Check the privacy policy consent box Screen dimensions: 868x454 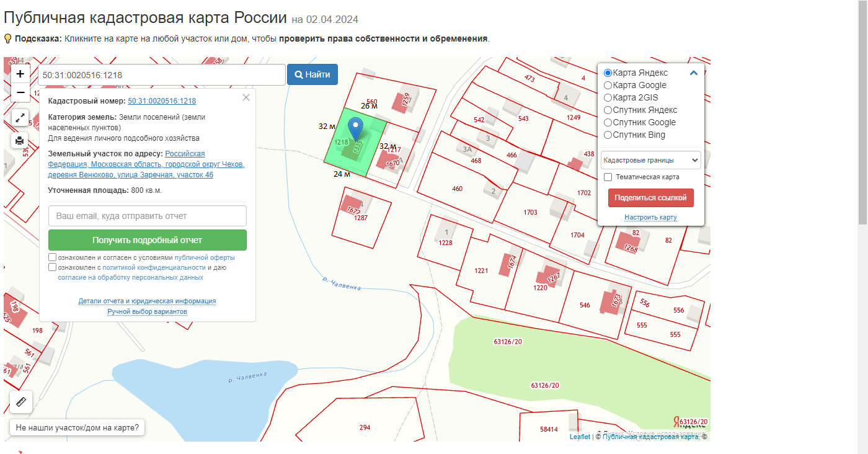(x=53, y=267)
